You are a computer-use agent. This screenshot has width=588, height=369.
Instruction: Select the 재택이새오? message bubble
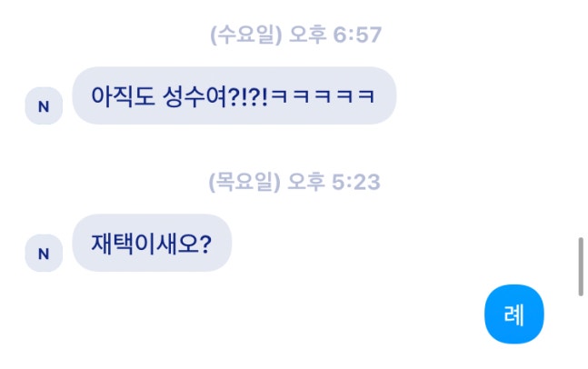(x=152, y=243)
